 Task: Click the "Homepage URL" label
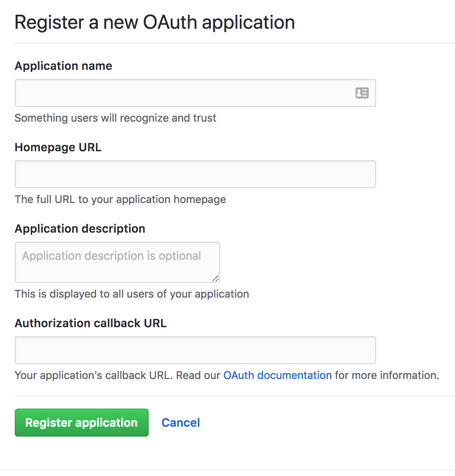click(58, 147)
